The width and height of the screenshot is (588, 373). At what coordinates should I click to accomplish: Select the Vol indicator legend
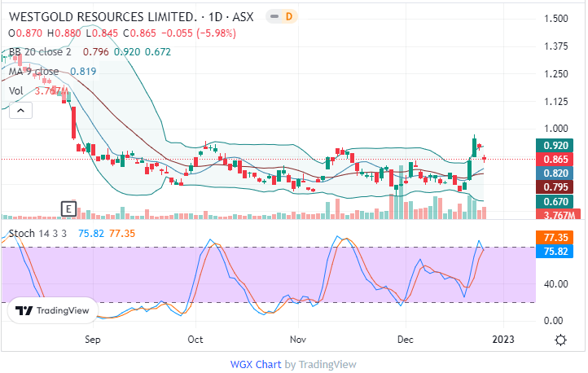coord(15,90)
